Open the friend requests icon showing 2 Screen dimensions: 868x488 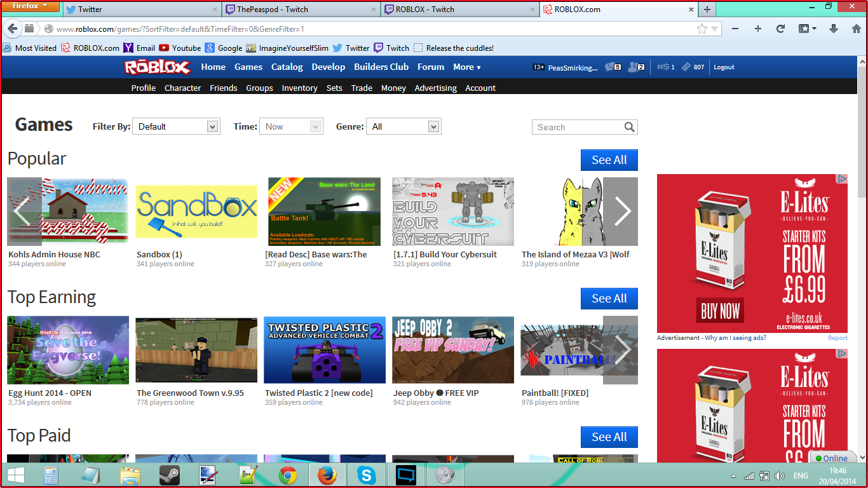pyautogui.click(x=636, y=67)
